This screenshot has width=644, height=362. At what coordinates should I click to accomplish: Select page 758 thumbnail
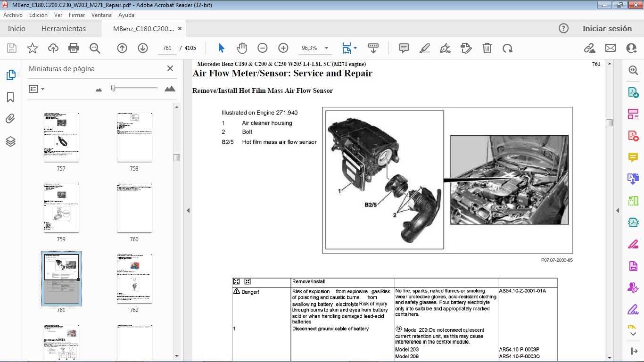(134, 137)
